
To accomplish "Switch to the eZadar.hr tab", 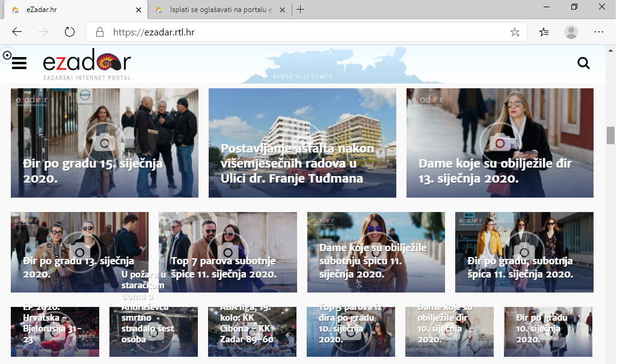I will point(72,10).
